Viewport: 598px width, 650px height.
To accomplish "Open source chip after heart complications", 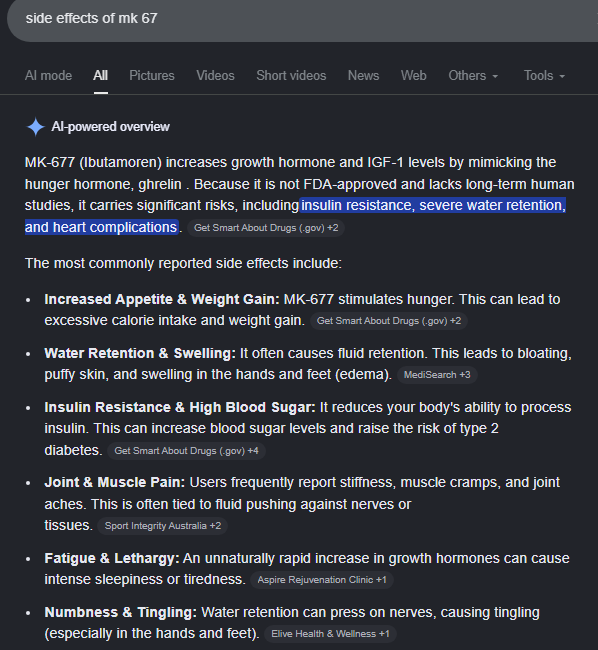I will click(x=266, y=228).
